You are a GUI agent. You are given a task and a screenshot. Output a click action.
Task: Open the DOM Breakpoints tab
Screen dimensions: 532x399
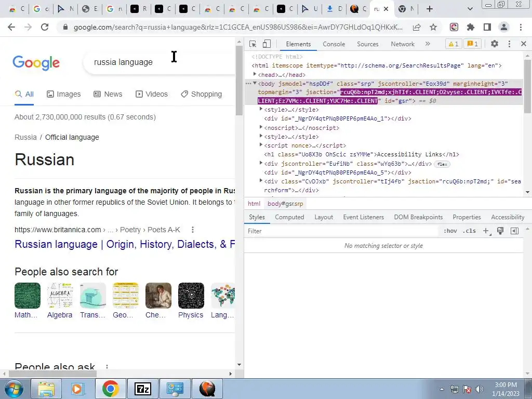tap(418, 217)
